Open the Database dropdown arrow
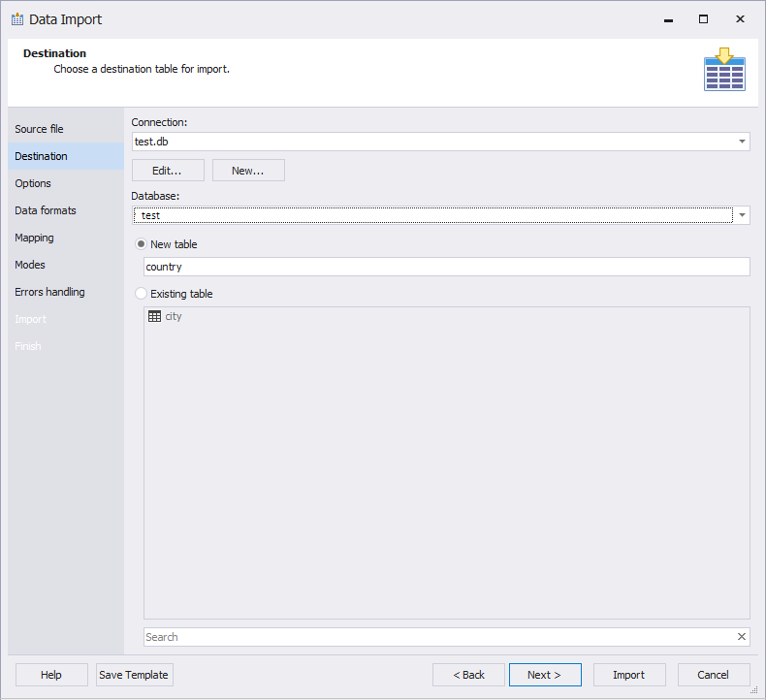 coord(742,215)
